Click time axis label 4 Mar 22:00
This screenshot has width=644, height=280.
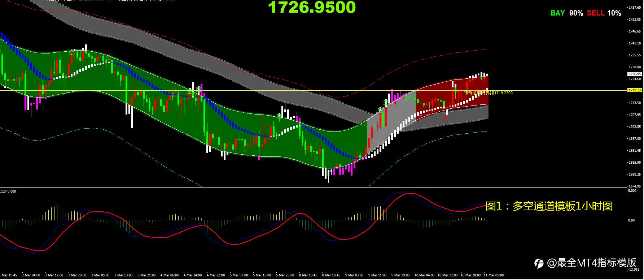pos(216,275)
